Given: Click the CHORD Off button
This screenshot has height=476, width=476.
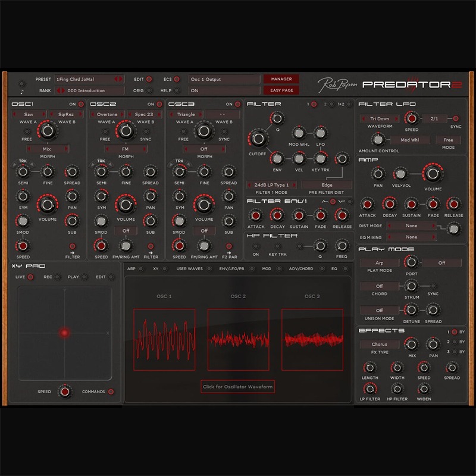Looking at the screenshot, I should 380,286.
